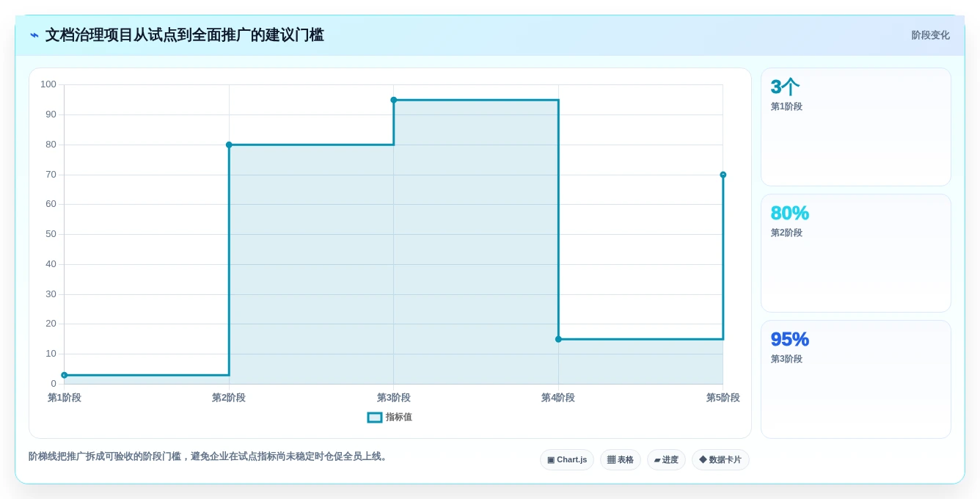Click the 第2阶段 caption in the second card
The height and width of the screenshot is (499, 980).
coord(786,233)
